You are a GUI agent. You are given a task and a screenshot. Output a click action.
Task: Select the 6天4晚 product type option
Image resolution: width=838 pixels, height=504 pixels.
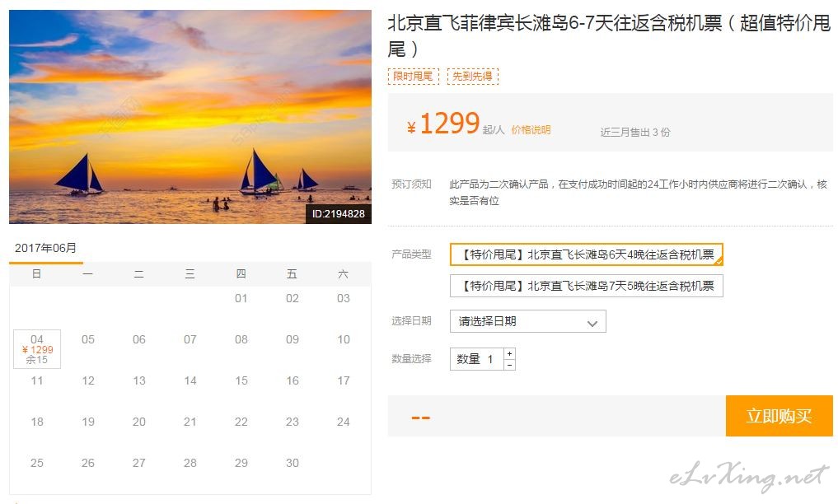coord(587,254)
